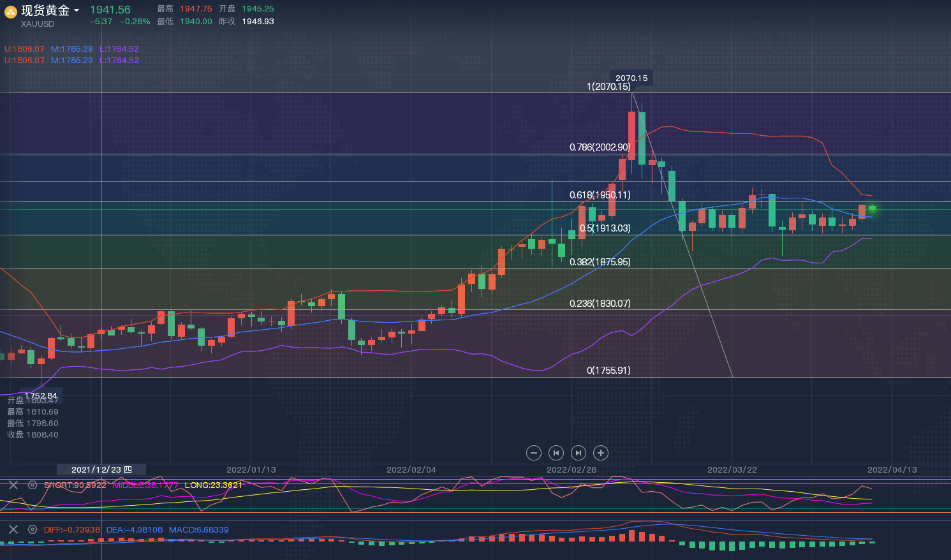Viewport: 951px width, 560px height.
Task: Jump to previous candle with skip-back button
Action: pos(556,453)
